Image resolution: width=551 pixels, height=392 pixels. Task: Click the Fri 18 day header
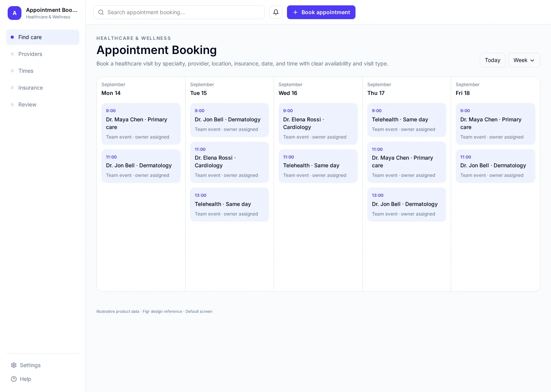coord(463,93)
